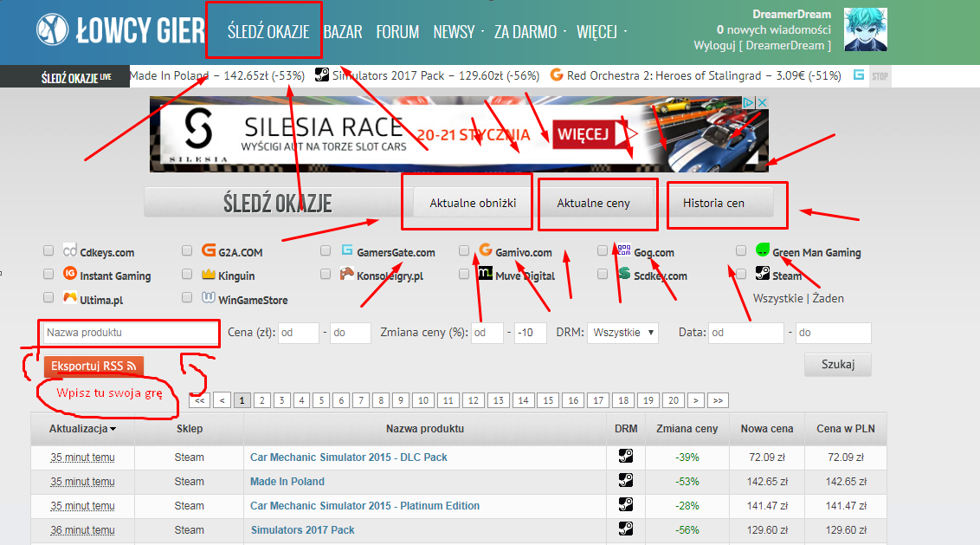Jump to the last page with the >> button
Screen dimensions: 980x545
pos(718,400)
